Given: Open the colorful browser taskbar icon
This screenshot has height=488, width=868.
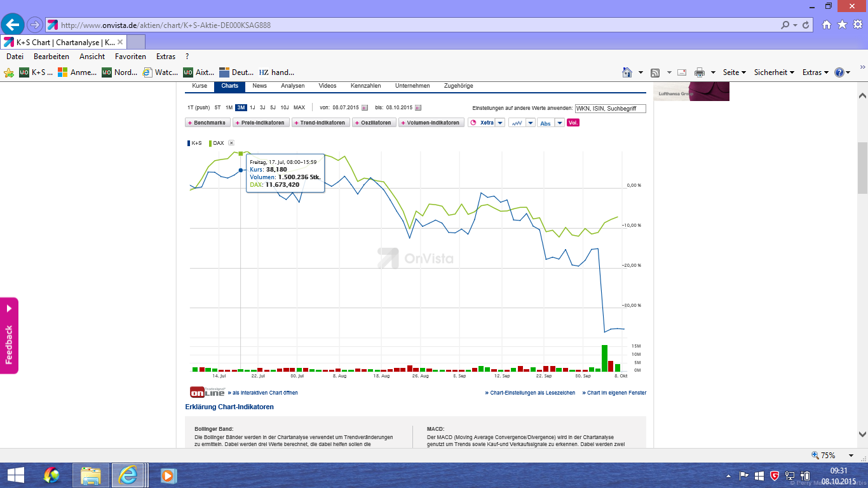Looking at the screenshot, I should pyautogui.click(x=51, y=475).
